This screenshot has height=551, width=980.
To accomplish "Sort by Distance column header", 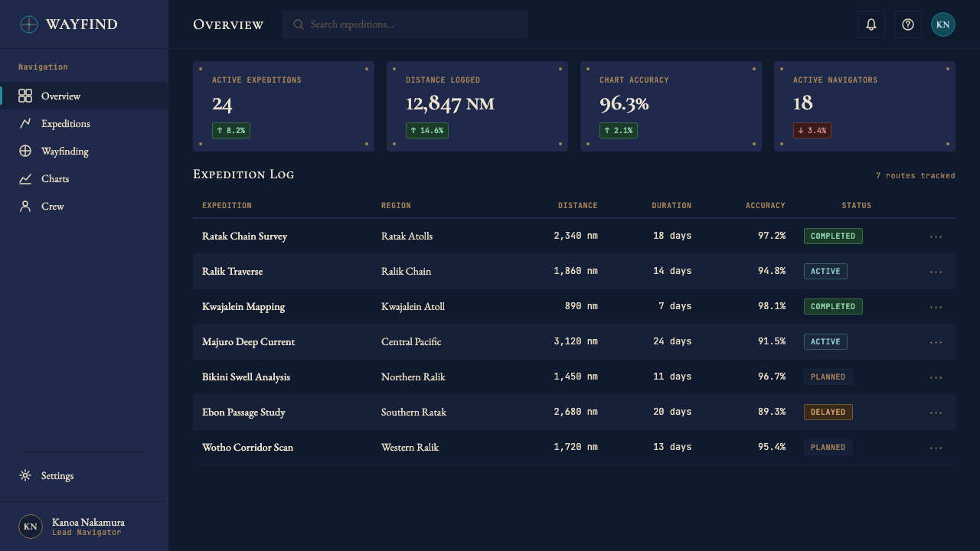I will click(x=578, y=205).
